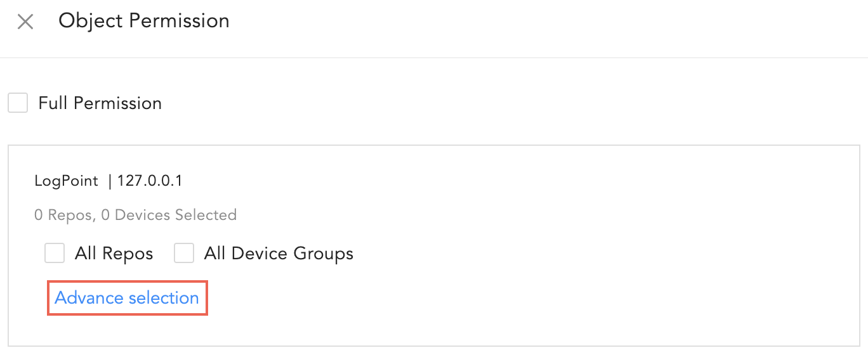This screenshot has height=355, width=868.
Task: Open the Advance selection link
Action: 127,298
